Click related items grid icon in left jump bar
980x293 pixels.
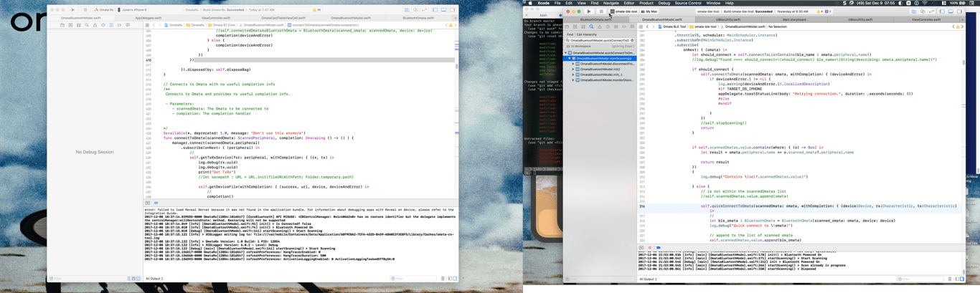pos(147,25)
